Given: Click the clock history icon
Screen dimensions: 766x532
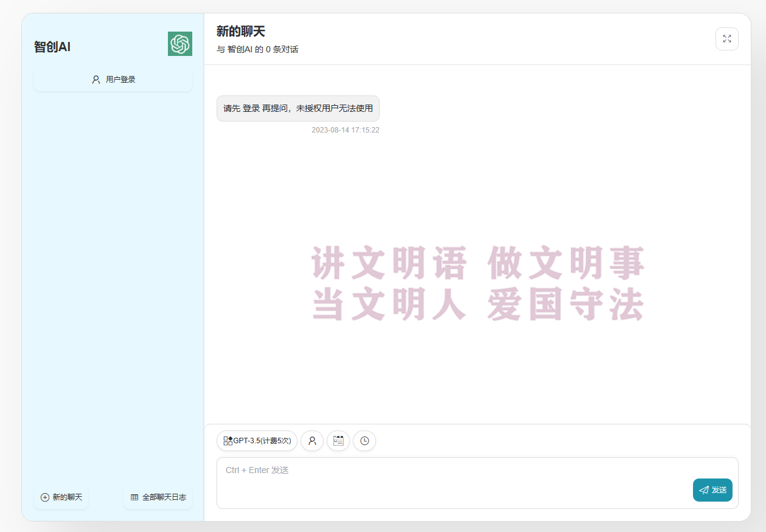Looking at the screenshot, I should point(364,441).
